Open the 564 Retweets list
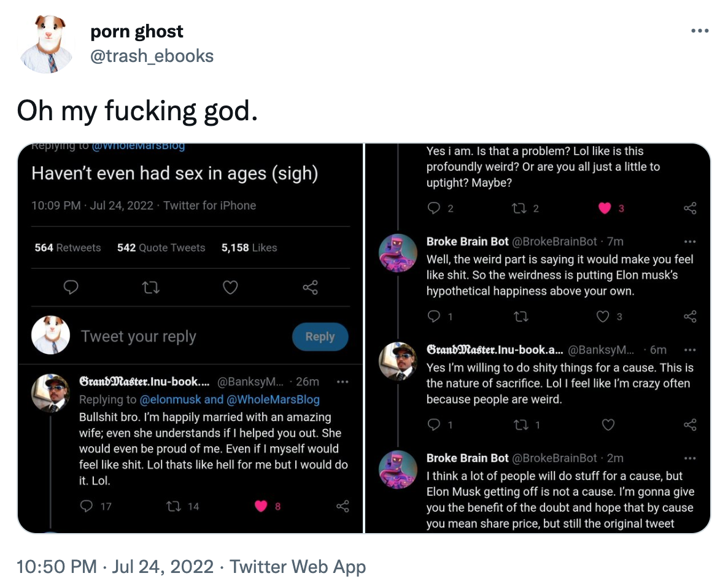This screenshot has height=584, width=728. [68, 248]
